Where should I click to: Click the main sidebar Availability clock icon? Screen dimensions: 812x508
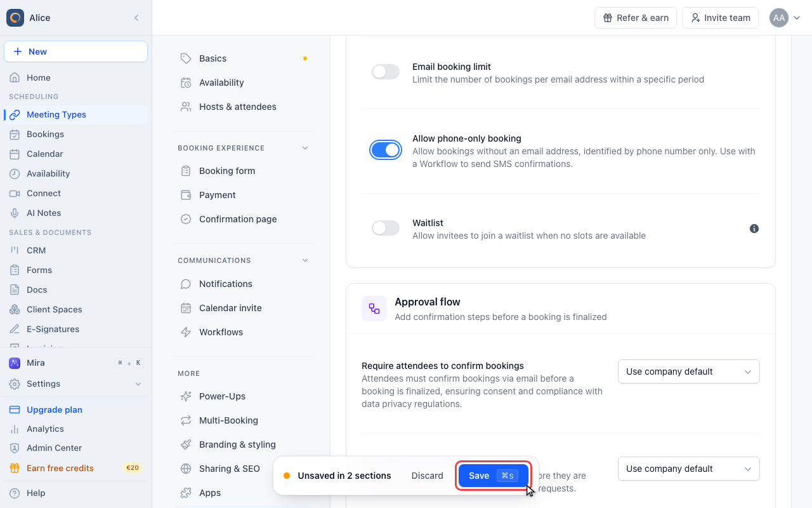pos(15,173)
